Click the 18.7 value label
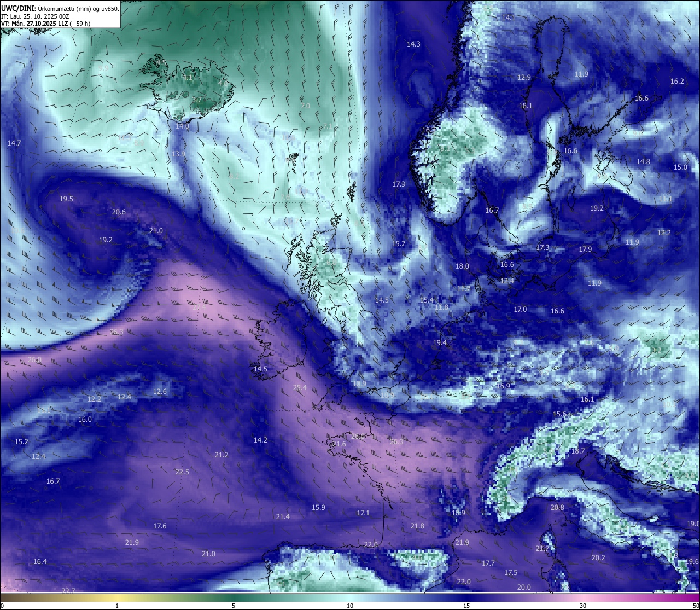The width and height of the screenshot is (700, 610). click(x=578, y=452)
